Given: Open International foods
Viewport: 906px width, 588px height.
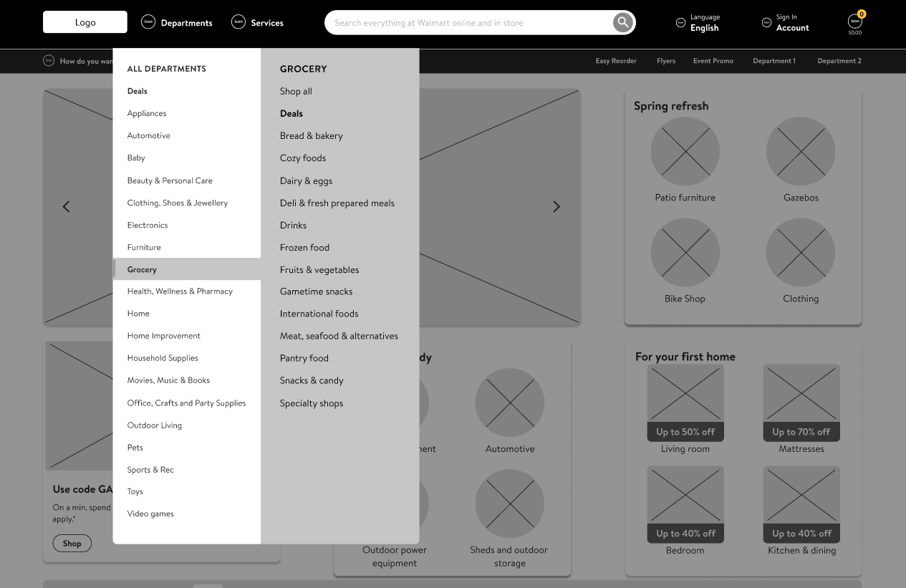Looking at the screenshot, I should pyautogui.click(x=319, y=313).
